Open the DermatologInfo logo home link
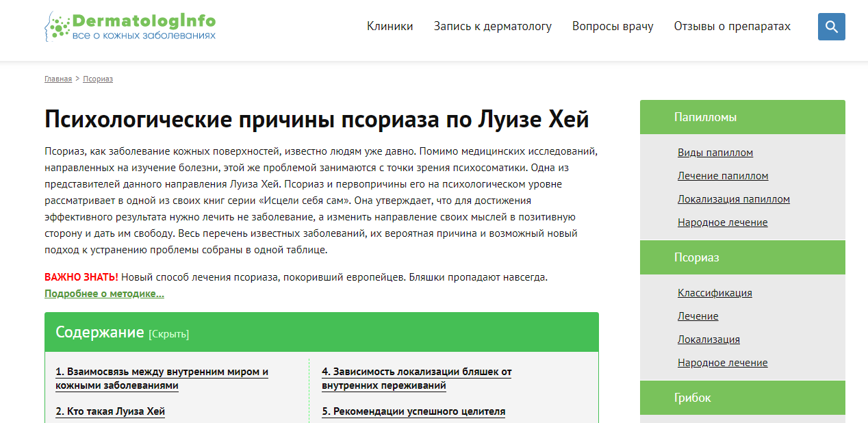The image size is (868, 423). click(x=130, y=27)
